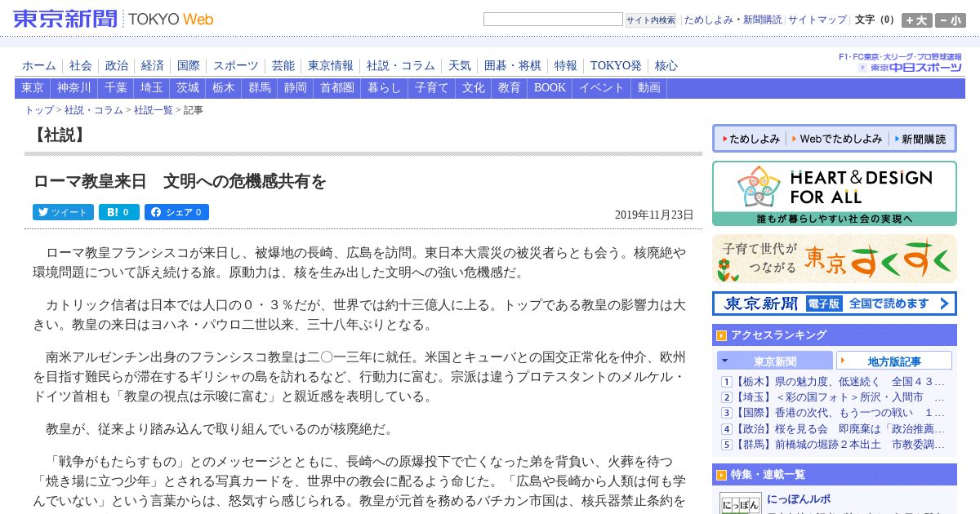Click トップ breadcrumb link
Image resolution: width=980 pixels, height=514 pixels.
coord(39,110)
